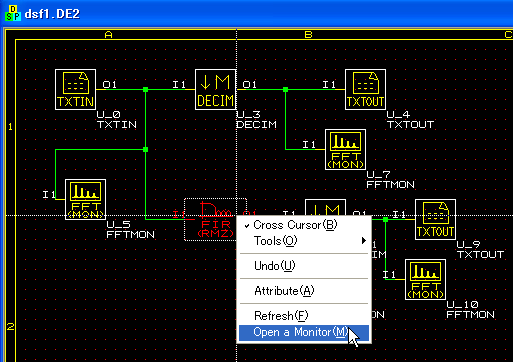This screenshot has width=513, height=362.
Task: Click the U_7 FFTMON label text
Action: [390, 180]
